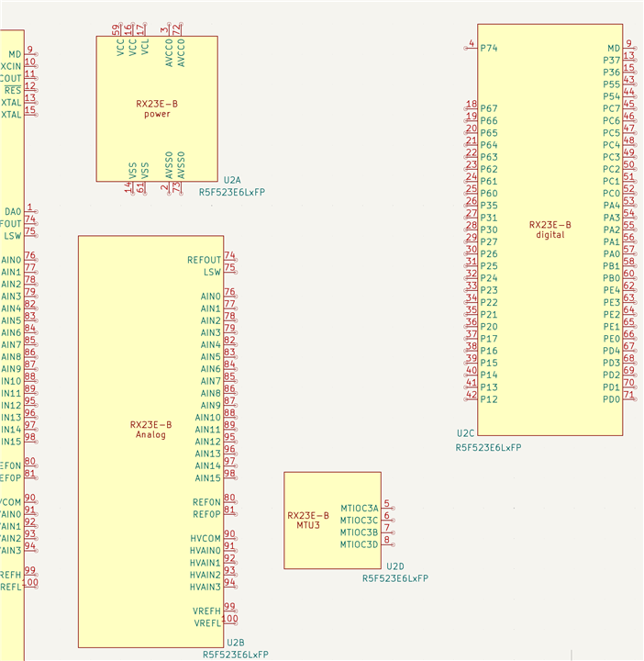Image resolution: width=644 pixels, height=661 pixels.
Task: Click the MTIOC3B pin name on U2D
Action: tap(360, 532)
